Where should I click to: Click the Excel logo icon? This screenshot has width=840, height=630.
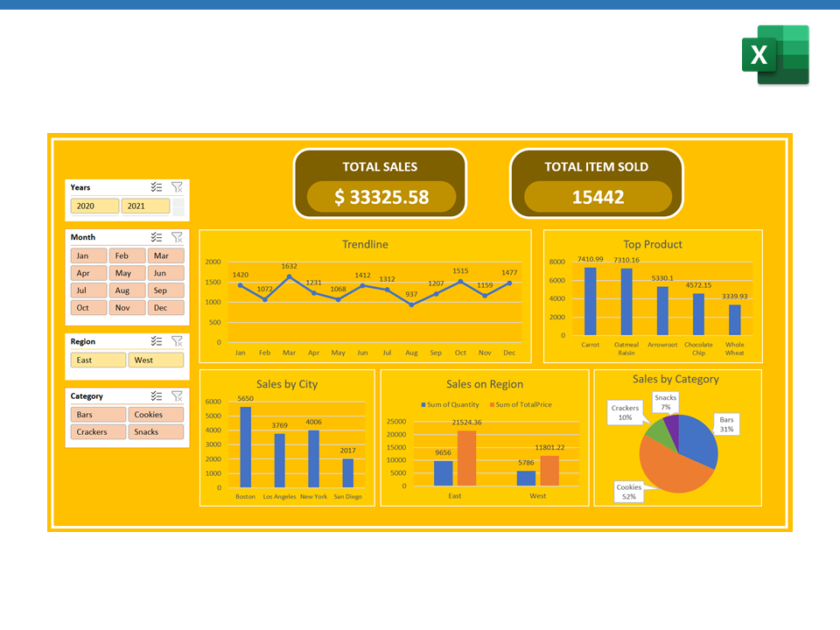[775, 55]
